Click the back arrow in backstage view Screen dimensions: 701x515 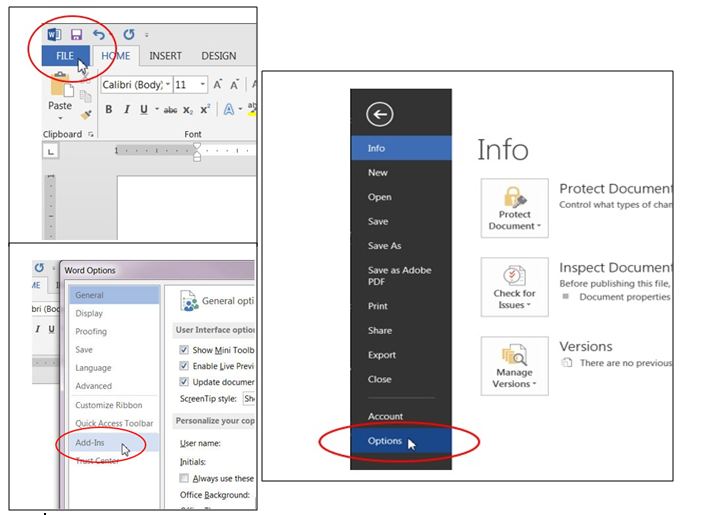(380, 114)
